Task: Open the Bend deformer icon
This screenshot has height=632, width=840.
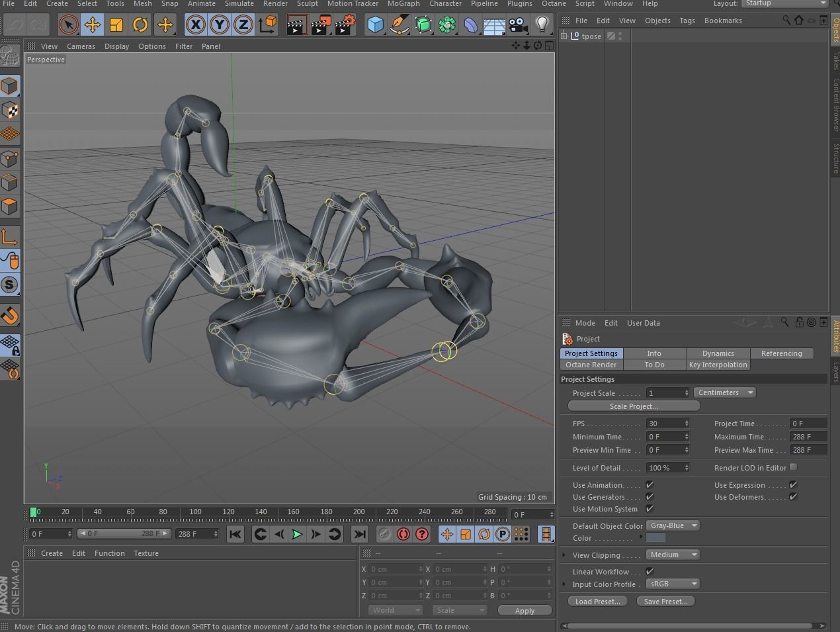Action: pos(471,25)
